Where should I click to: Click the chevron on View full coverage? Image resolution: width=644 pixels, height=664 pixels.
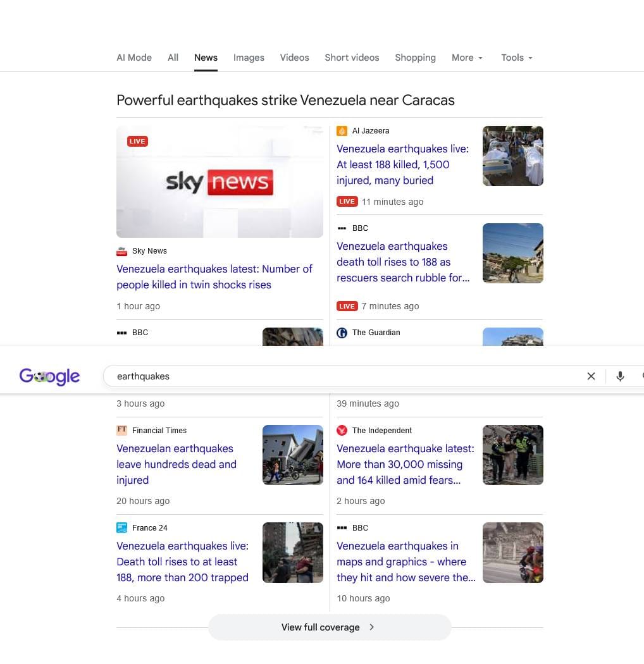[x=372, y=627]
